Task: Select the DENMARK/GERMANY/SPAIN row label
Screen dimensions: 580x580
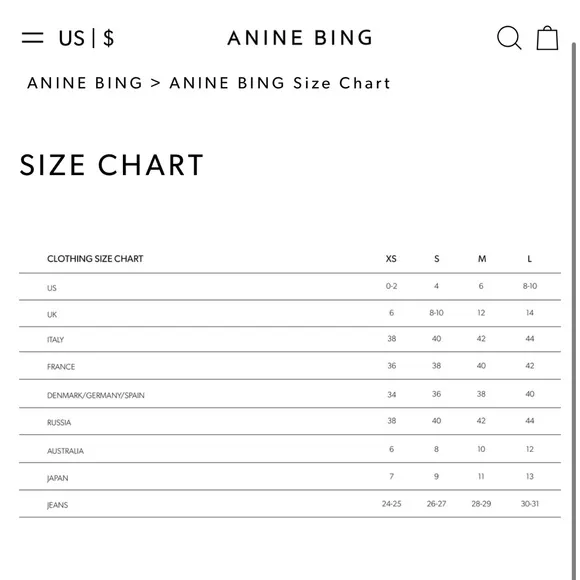Action: [x=96, y=395]
